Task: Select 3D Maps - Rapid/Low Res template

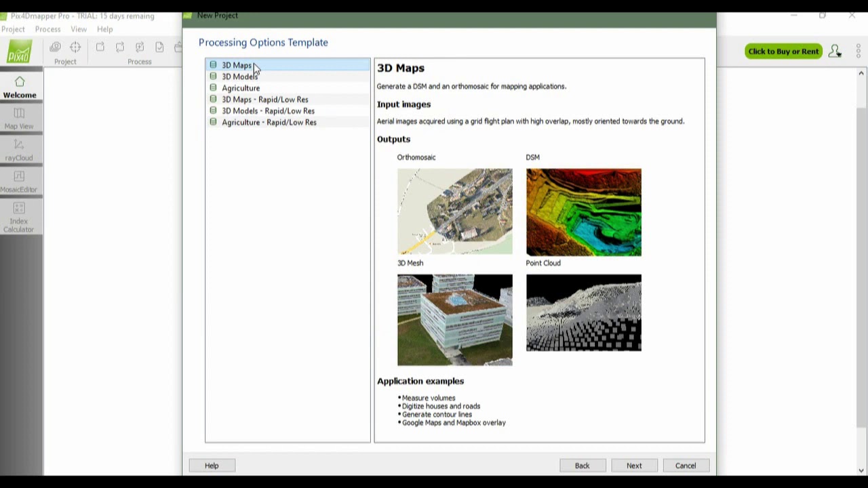Action: click(288, 100)
